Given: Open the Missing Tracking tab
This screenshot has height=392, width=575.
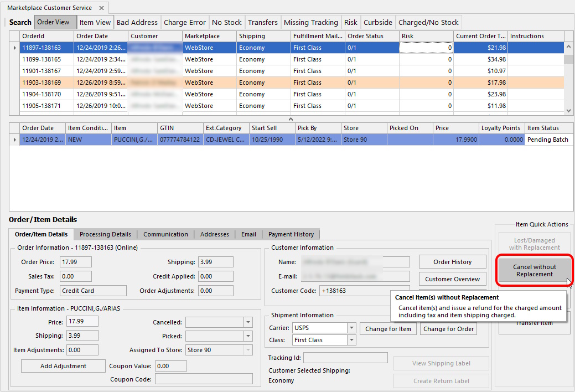Looking at the screenshot, I should click(311, 22).
